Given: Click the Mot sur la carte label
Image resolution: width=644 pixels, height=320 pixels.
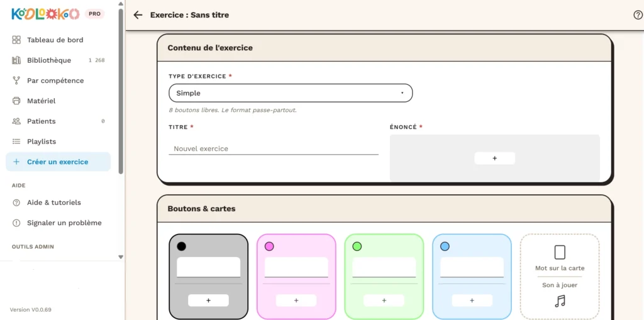Looking at the screenshot, I should tap(560, 268).
